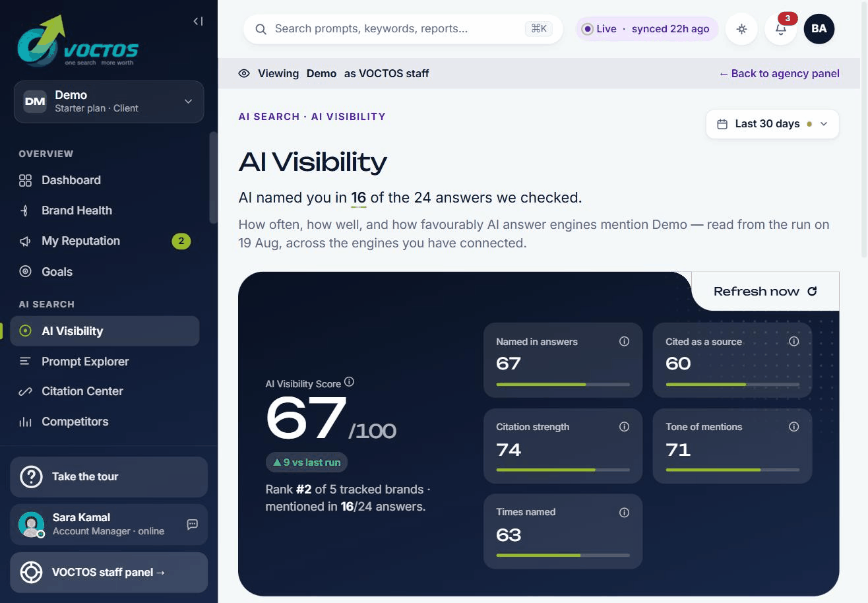
Task: Click Sara Kamal's profile photo
Action: (31, 524)
